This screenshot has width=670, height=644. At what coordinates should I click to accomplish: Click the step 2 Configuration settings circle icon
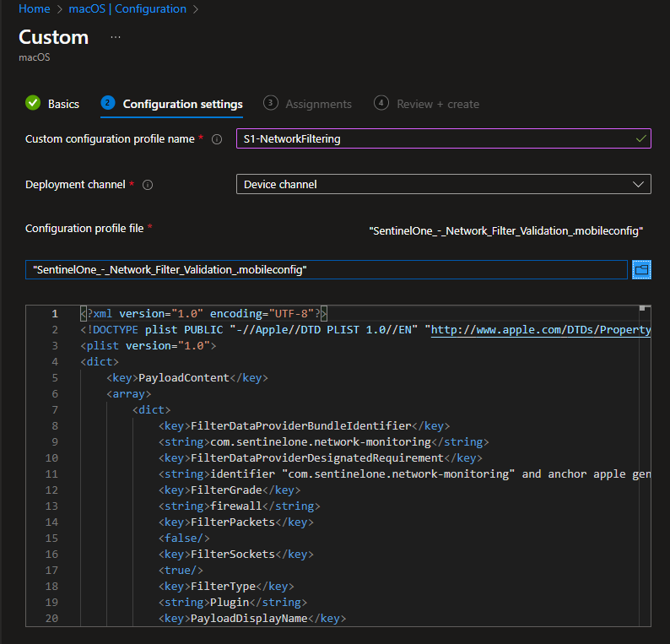tap(107, 103)
